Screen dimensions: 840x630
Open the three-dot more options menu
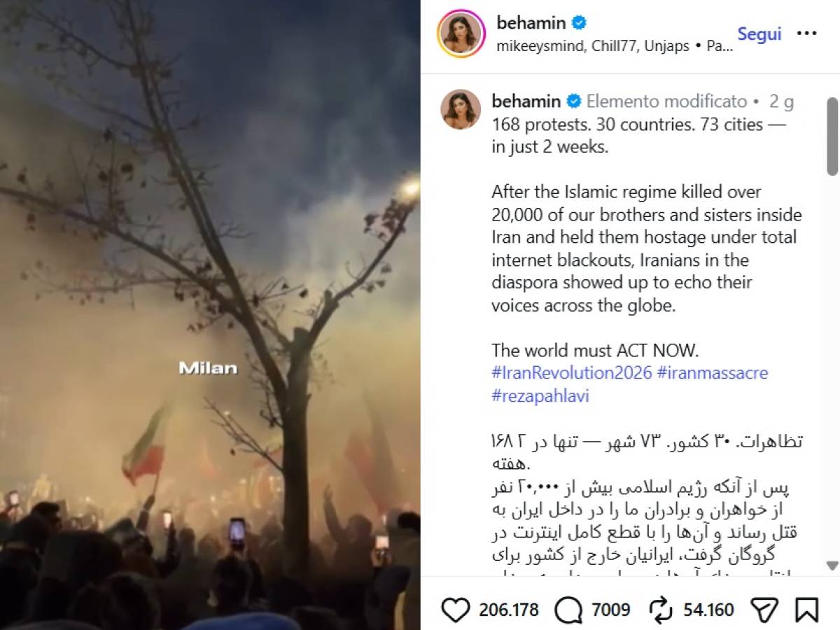tap(806, 33)
